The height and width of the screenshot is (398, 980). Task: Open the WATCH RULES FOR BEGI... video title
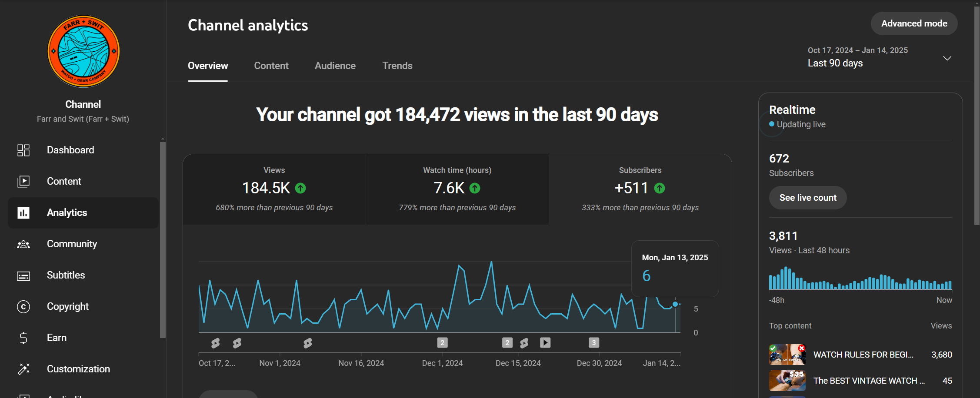click(x=863, y=355)
